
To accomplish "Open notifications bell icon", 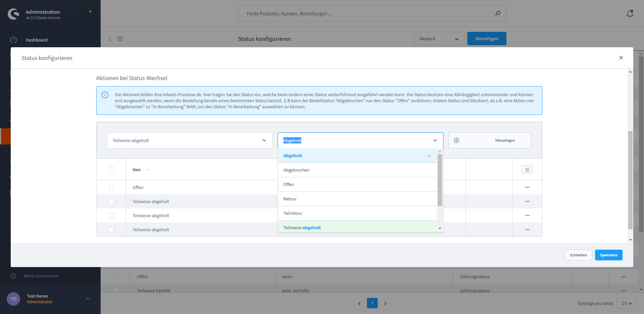I will [x=630, y=13].
